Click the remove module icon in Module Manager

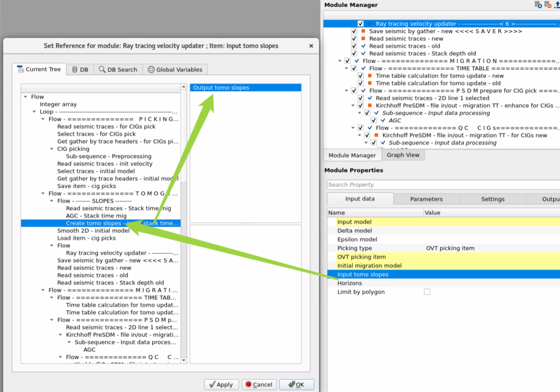pyautogui.click(x=548, y=5)
